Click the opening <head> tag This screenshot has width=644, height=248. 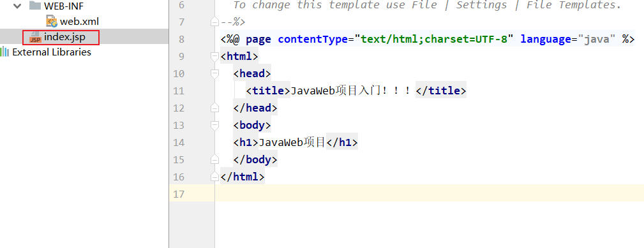[251, 74]
